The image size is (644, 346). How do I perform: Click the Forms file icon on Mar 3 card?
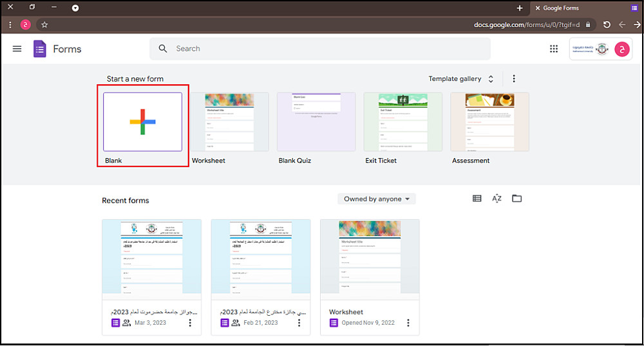[115, 323]
